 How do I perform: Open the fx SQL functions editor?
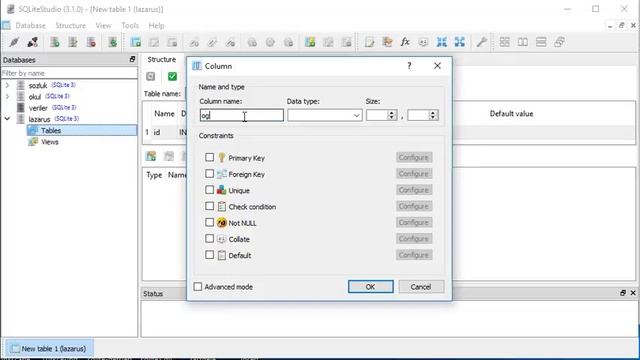tap(405, 42)
